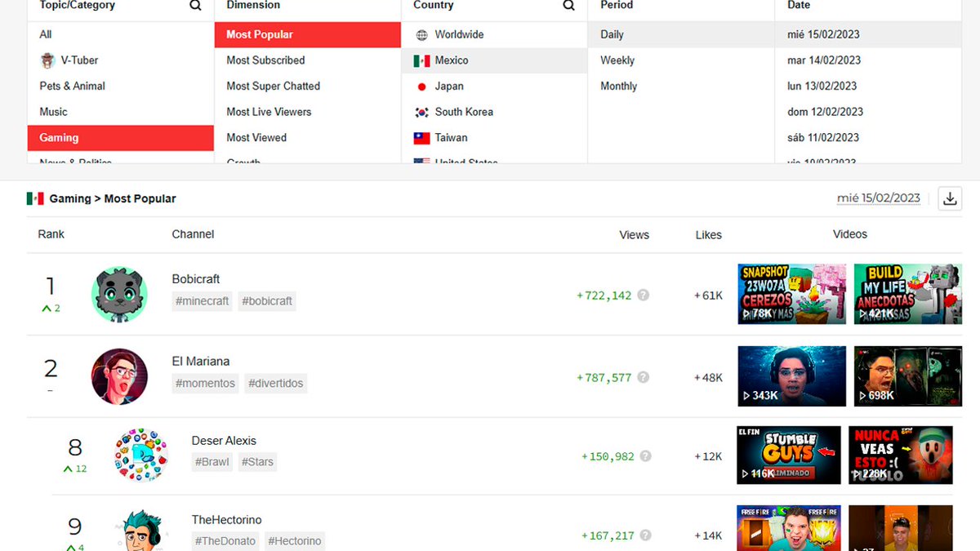Open Build My Life video thumbnail
The height and width of the screenshot is (551, 980).
click(x=908, y=294)
